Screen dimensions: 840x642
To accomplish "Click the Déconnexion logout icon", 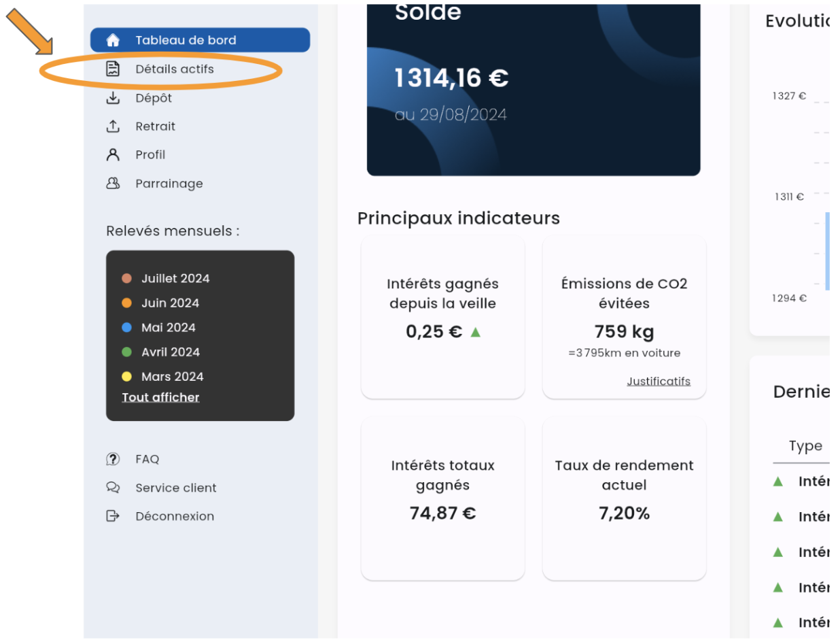I will point(113,516).
